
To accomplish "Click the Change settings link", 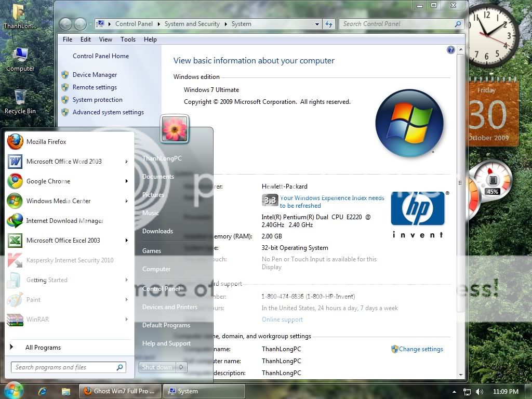I will click(420, 349).
